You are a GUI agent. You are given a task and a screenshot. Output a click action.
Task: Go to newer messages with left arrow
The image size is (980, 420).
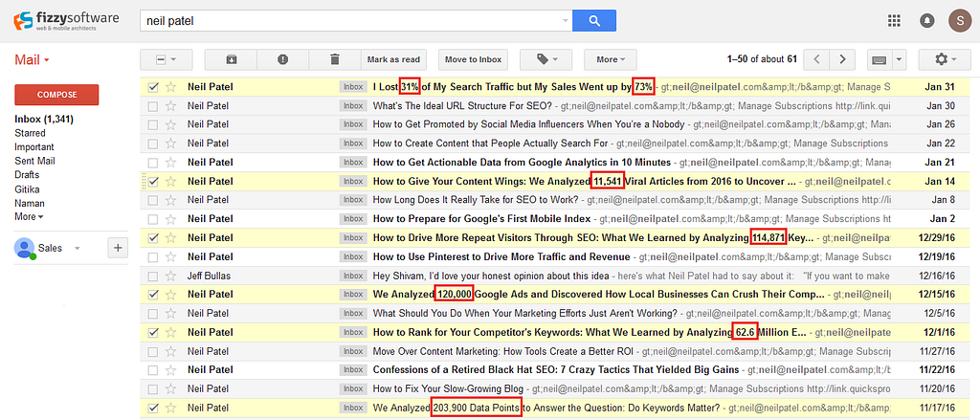click(816, 59)
